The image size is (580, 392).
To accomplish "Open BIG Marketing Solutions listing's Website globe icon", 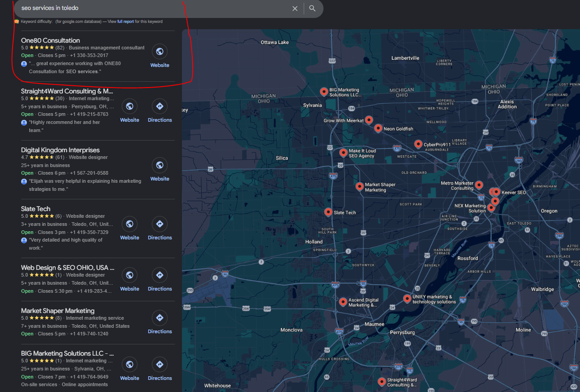I will coord(129,365).
